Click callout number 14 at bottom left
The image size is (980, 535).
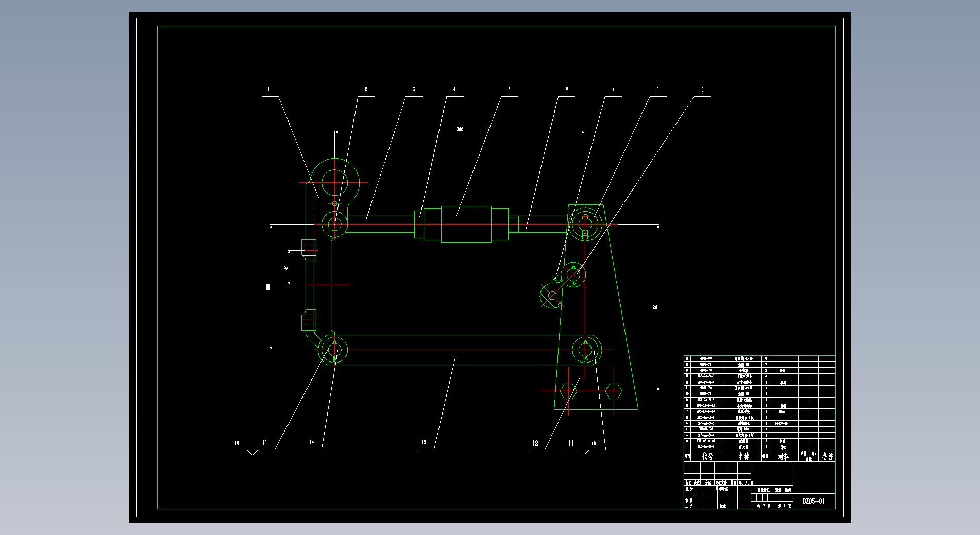coord(312,442)
